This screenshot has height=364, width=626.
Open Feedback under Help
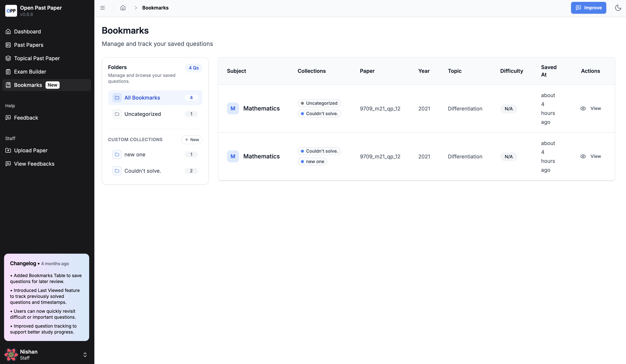[x=47, y=118]
